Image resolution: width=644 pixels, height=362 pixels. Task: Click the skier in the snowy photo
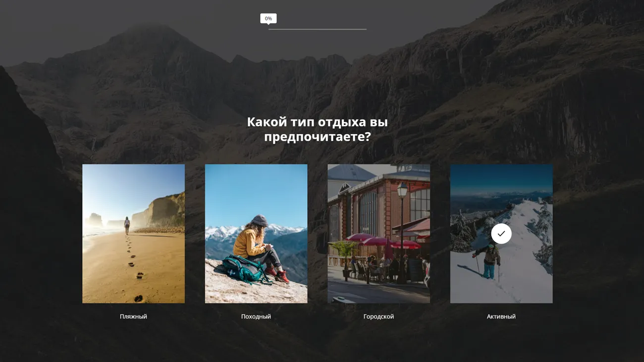pos(489,260)
